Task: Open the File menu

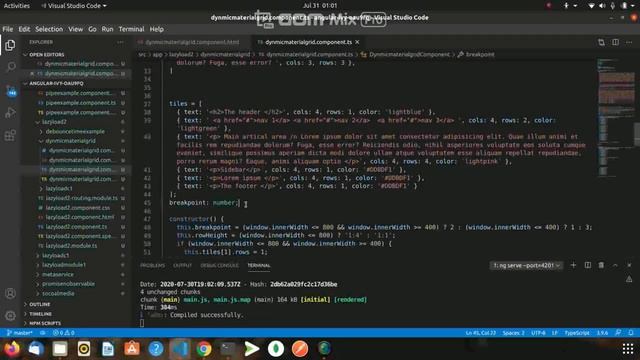Action: (7, 29)
